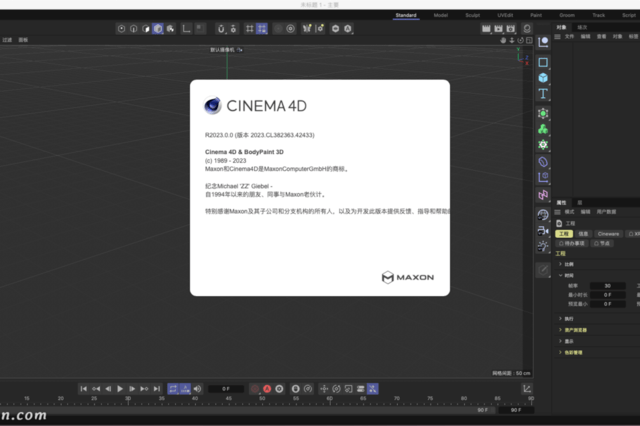Toggle position keyframe recording cross icon
The width and height of the screenshot is (640, 426).
pos(324,389)
